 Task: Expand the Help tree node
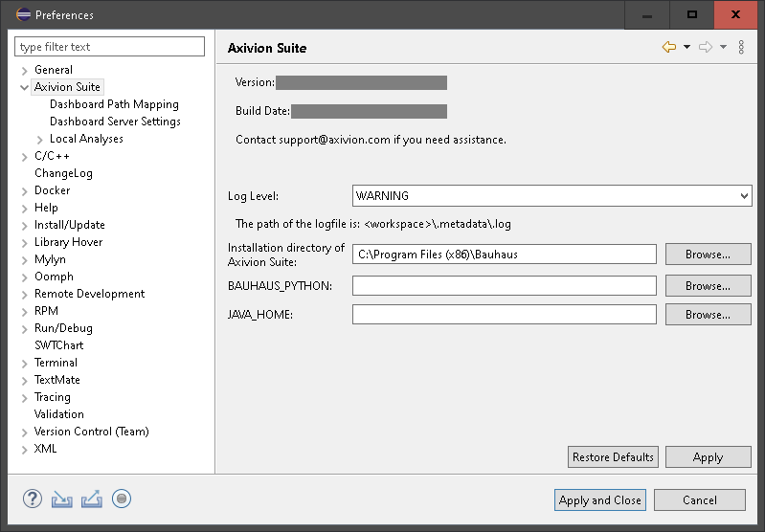tap(24, 209)
